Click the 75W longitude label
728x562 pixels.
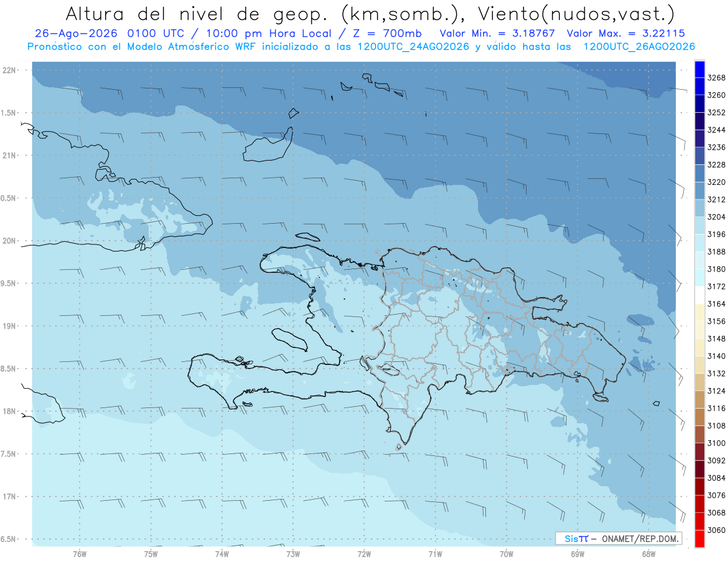151,554
